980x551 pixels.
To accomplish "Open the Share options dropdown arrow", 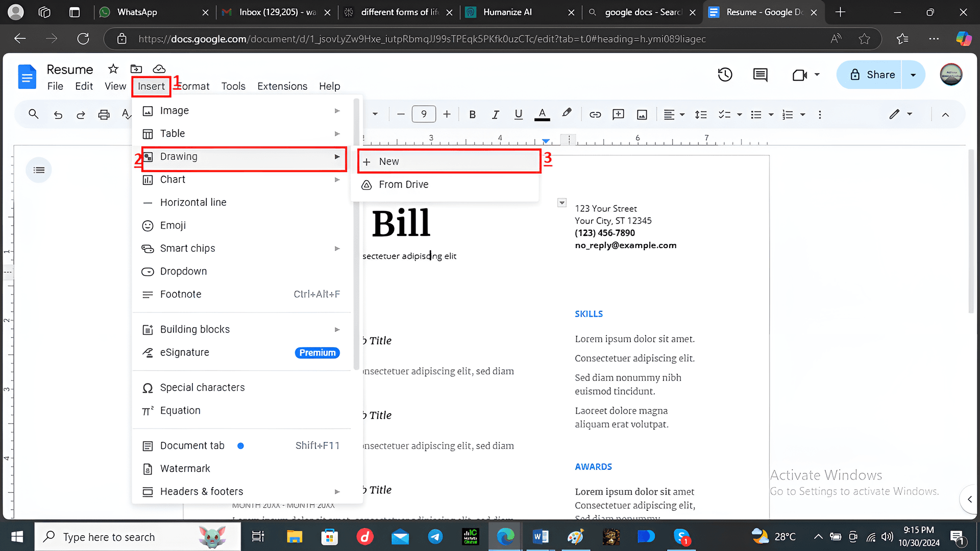I will coord(913,75).
